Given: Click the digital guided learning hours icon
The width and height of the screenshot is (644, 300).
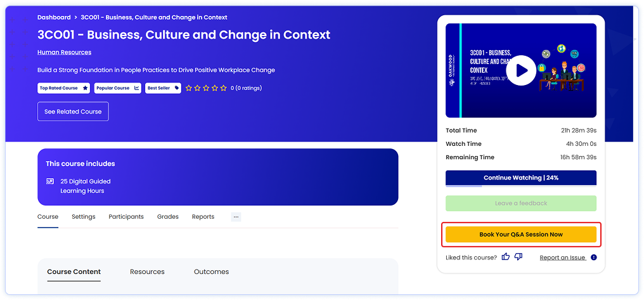Looking at the screenshot, I should (x=50, y=181).
